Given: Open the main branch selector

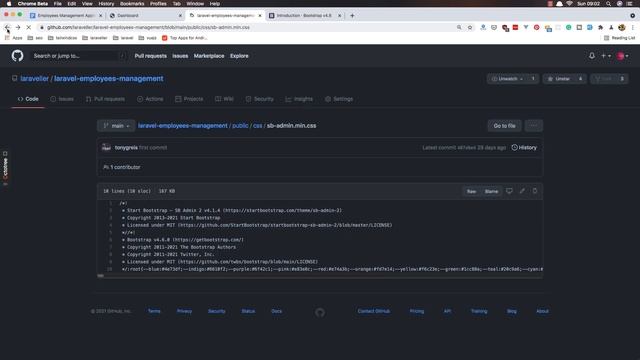Looking at the screenshot, I should pos(116,126).
